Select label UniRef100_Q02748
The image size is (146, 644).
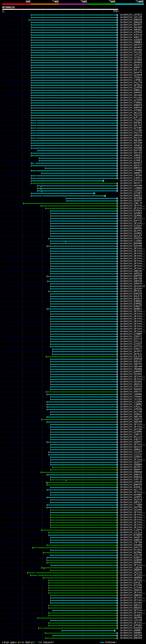click(131, 412)
